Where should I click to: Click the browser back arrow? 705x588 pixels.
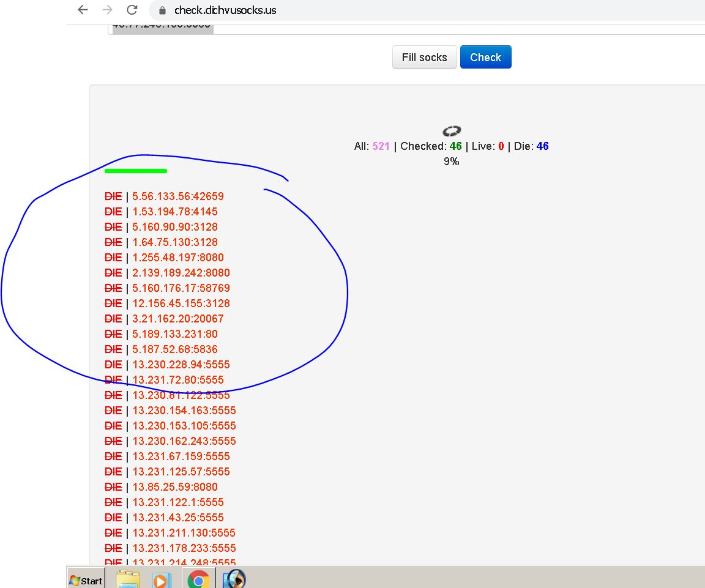tap(83, 10)
